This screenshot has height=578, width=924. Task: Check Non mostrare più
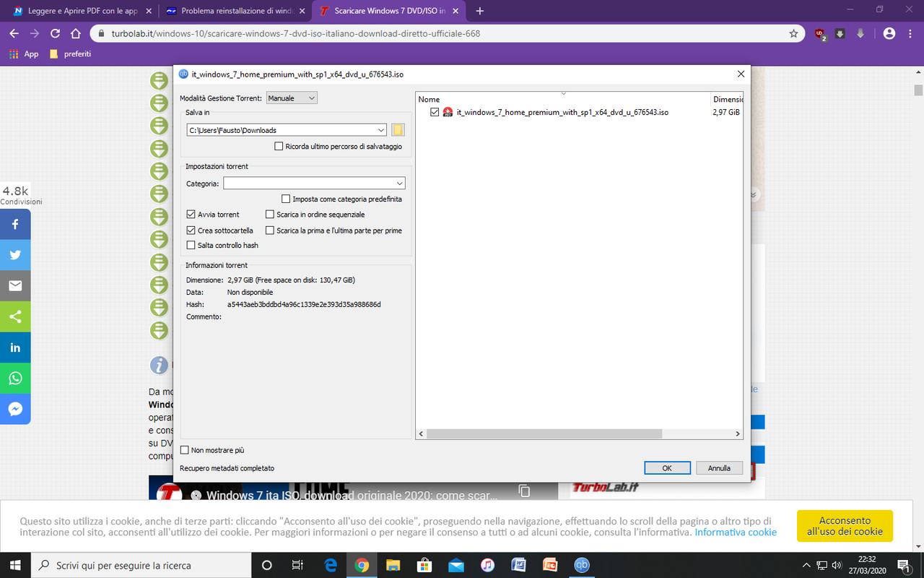[x=185, y=450]
